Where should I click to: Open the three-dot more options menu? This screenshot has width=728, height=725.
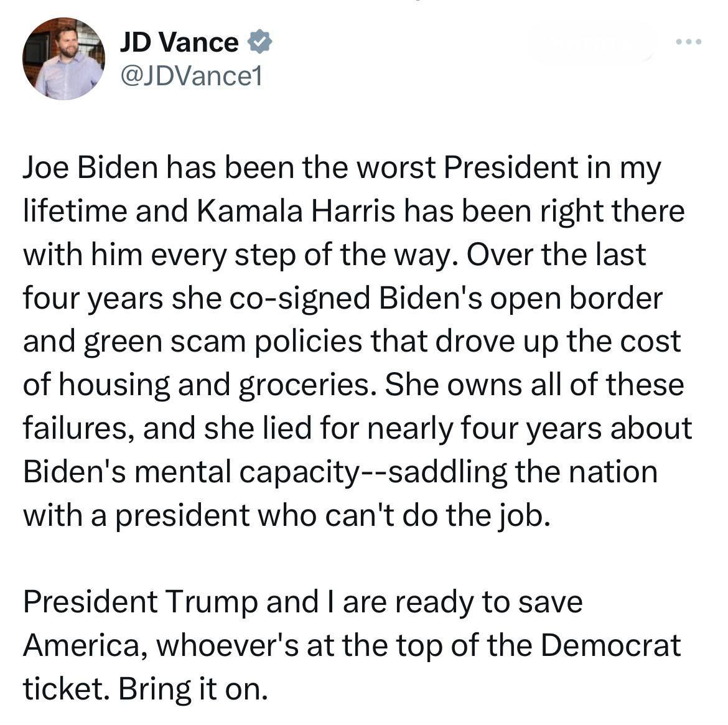(689, 42)
